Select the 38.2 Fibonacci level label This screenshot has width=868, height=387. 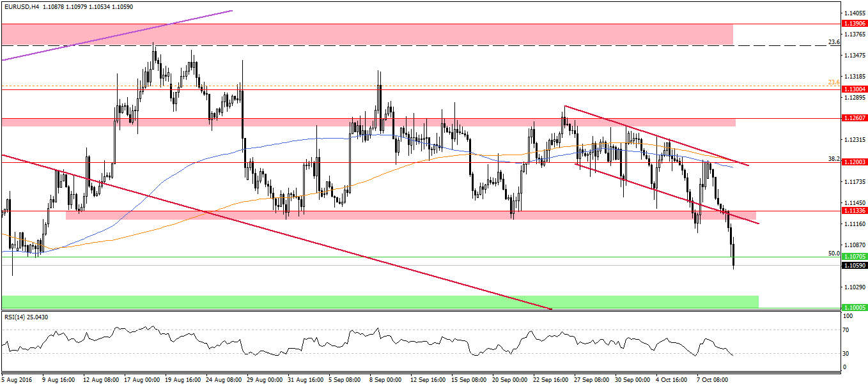pos(833,158)
